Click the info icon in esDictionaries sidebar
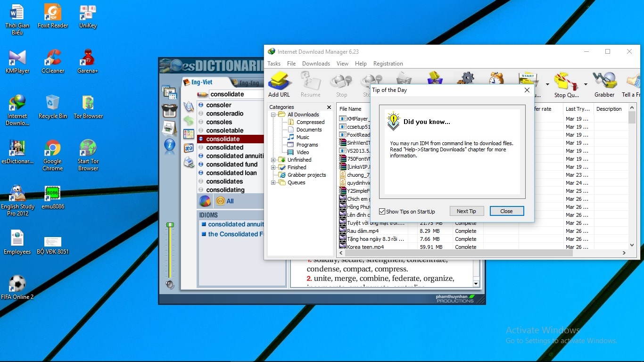The height and width of the screenshot is (362, 644). [x=170, y=145]
